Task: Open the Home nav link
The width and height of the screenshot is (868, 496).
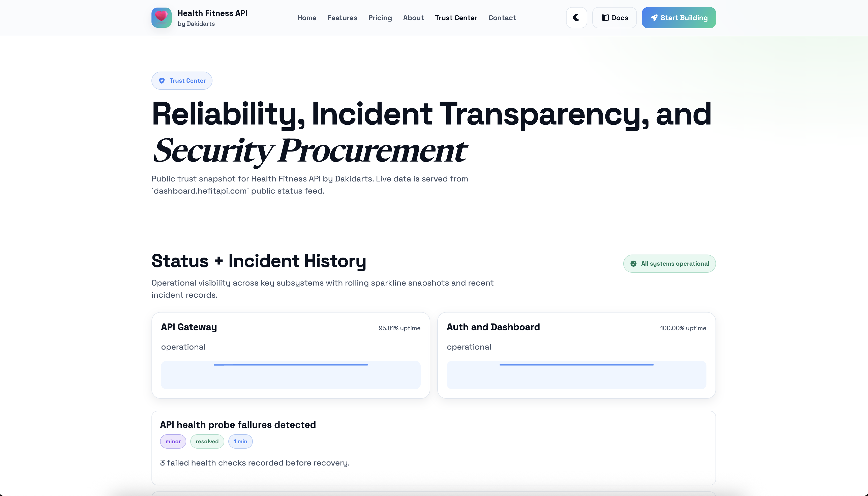Action: pos(306,18)
